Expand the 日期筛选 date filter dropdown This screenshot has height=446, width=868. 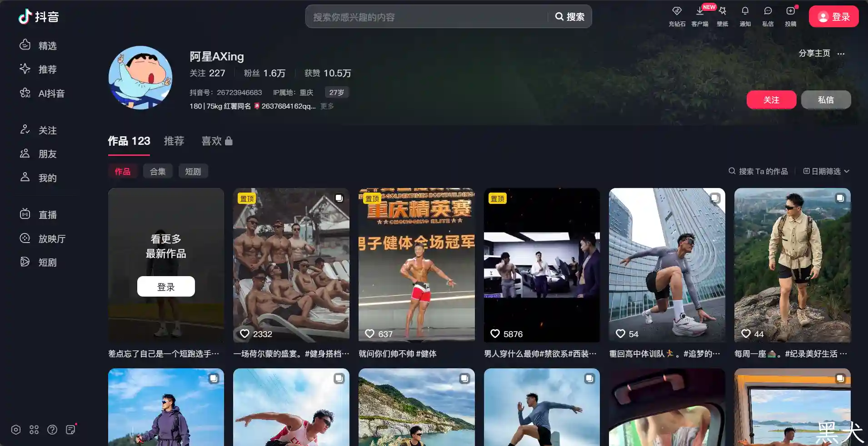tap(826, 171)
